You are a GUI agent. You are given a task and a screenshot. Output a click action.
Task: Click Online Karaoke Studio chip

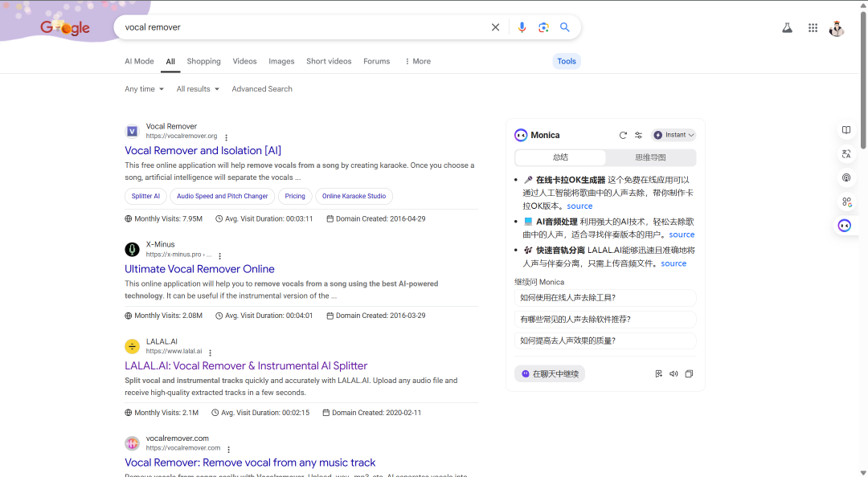click(354, 197)
